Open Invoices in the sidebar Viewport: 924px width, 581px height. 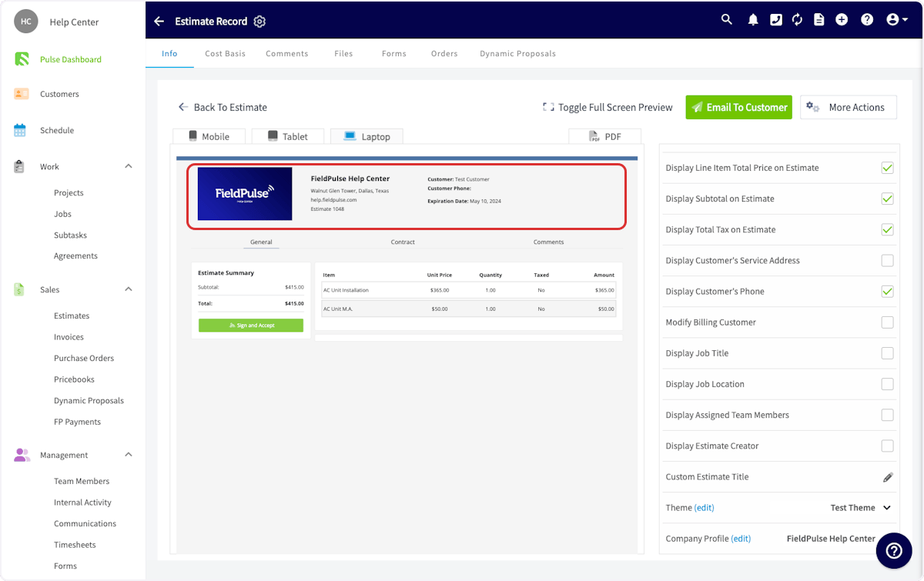point(69,337)
